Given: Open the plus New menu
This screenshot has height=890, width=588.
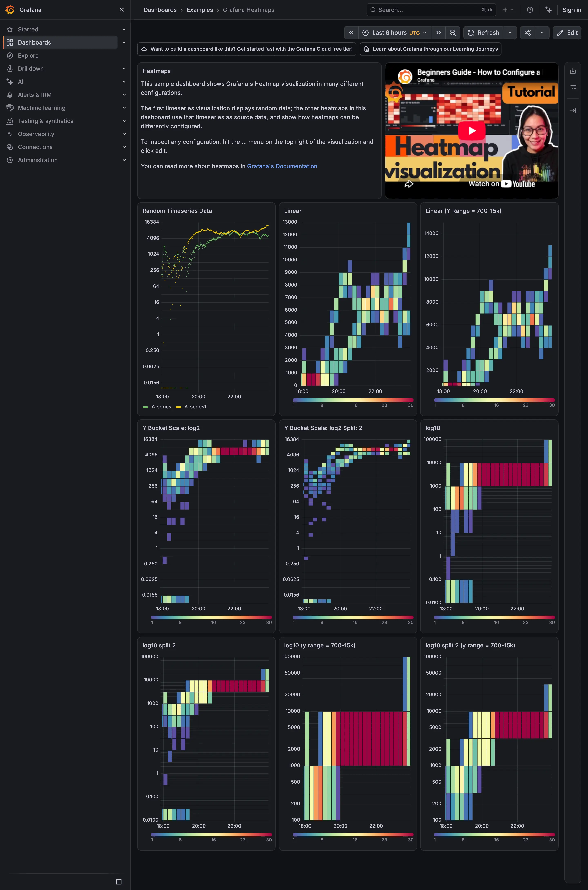Looking at the screenshot, I should pos(508,10).
